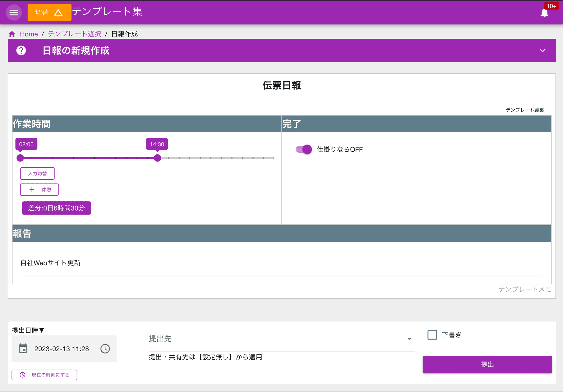This screenshot has height=392, width=563.
Task: Click the help question mark icon
Action: 21,51
